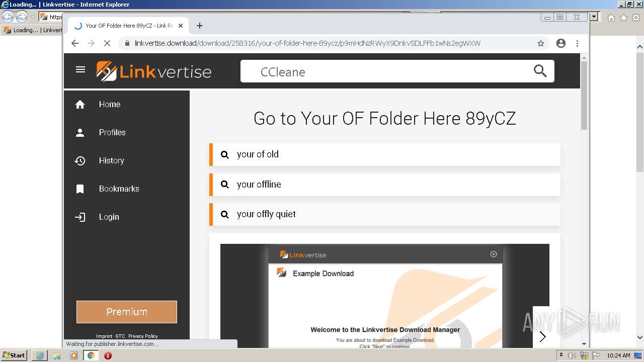Open the IE address bar dropdown arrow
The height and width of the screenshot is (362, 644).
[x=594, y=17]
